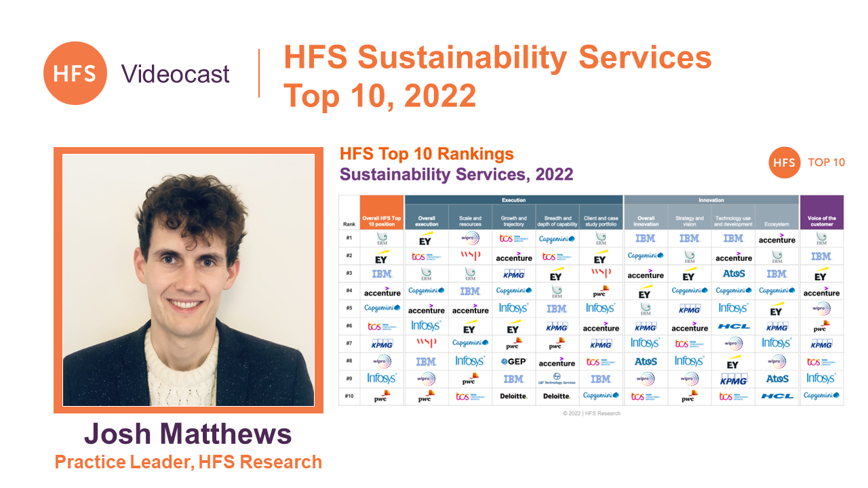Click the Accenture logo ranked #1 in Ecosystem
Screen dimensions: 868x488
[777, 239]
